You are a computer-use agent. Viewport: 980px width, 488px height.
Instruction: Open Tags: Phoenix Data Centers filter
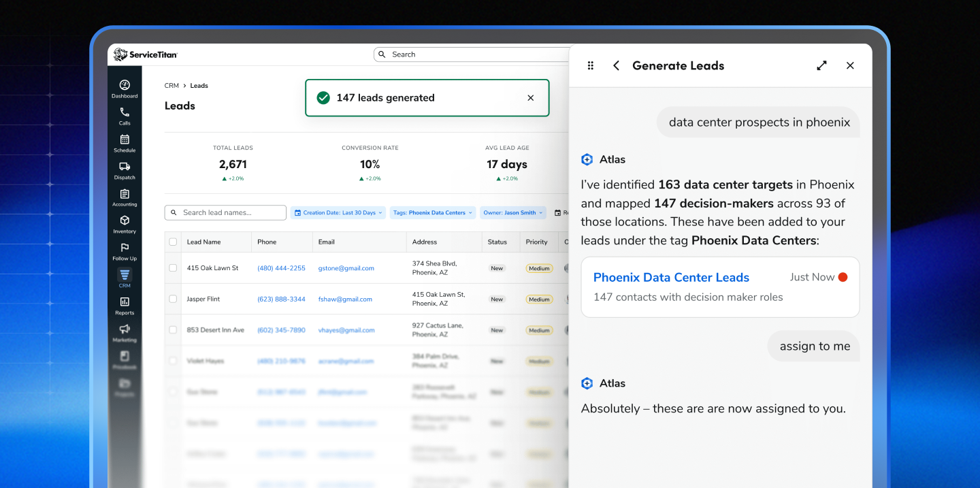tap(433, 212)
